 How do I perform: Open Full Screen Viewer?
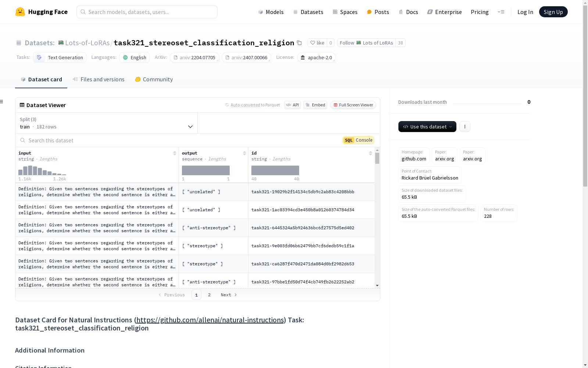[x=353, y=105]
